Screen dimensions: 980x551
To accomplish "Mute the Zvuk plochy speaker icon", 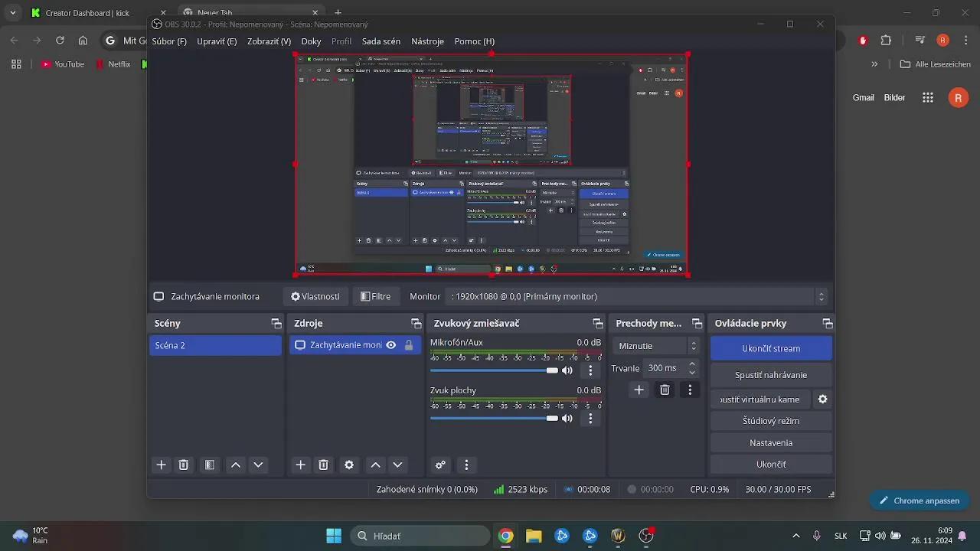I will (567, 419).
